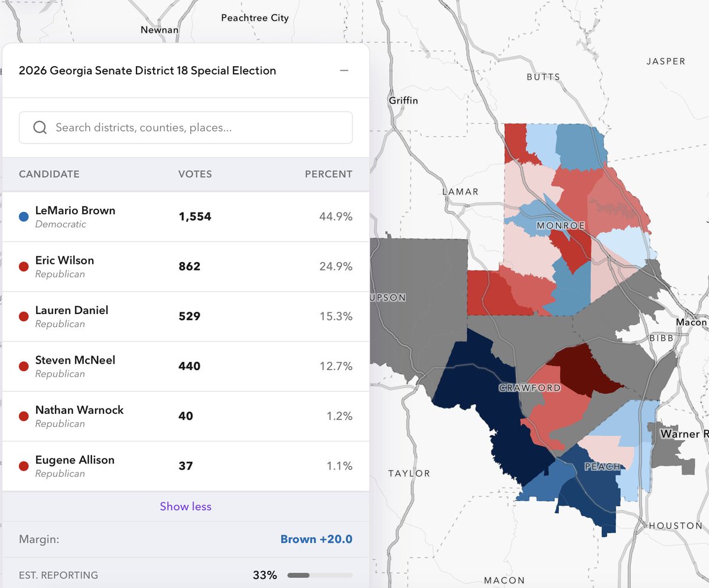The height and width of the screenshot is (588, 709).
Task: Select the Lauren Daniel candidate name
Action: (x=71, y=310)
